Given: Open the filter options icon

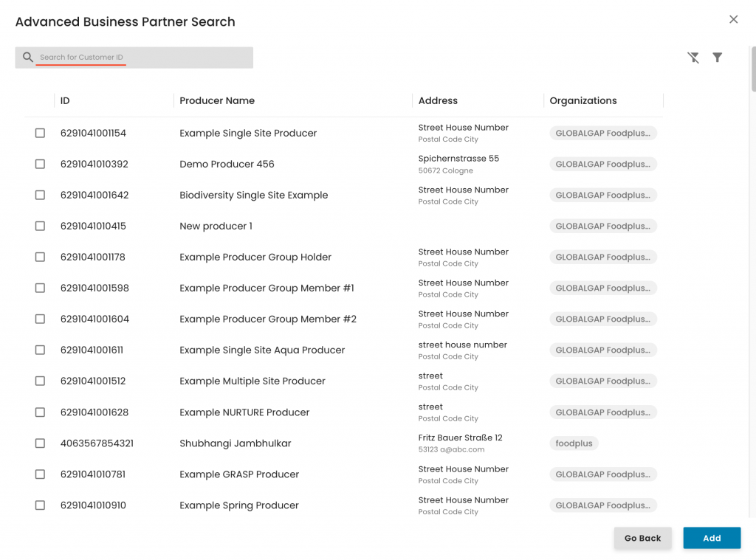Looking at the screenshot, I should 717,58.
